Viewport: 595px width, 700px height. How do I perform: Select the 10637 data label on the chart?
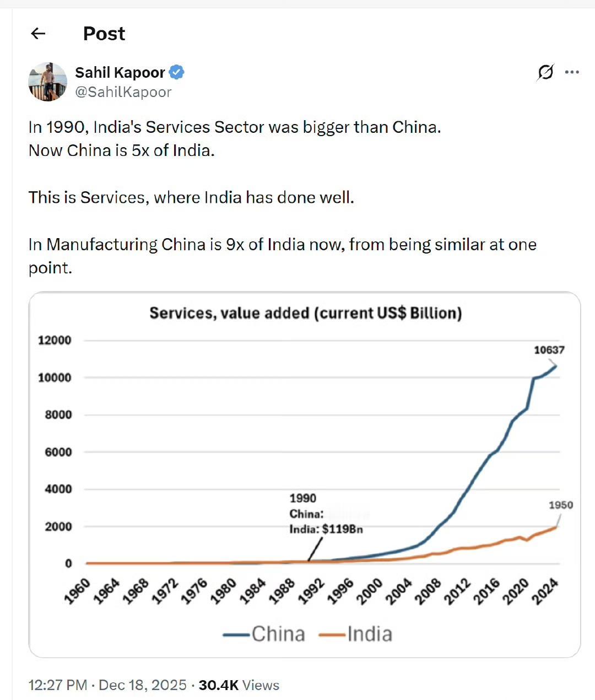550,349
